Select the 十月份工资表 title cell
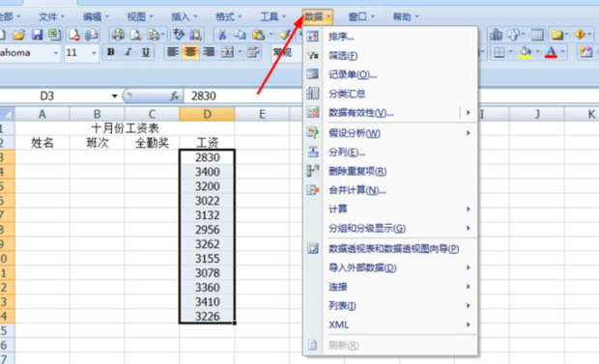Screen dimensions: 599x364 (x=125, y=128)
